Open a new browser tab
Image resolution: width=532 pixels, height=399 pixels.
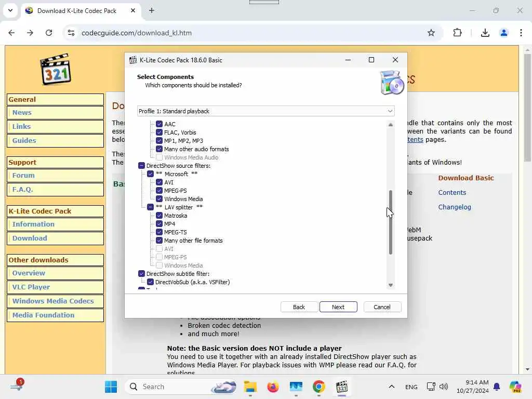152,10
